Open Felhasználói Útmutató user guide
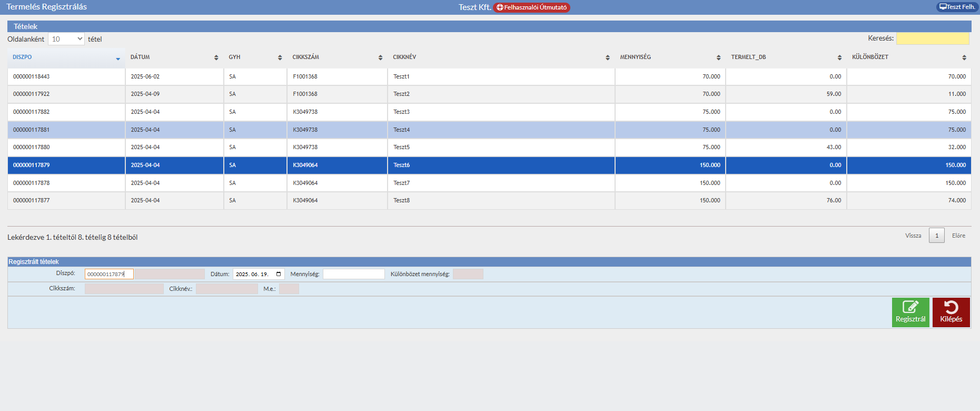980x411 pixels. pos(531,7)
